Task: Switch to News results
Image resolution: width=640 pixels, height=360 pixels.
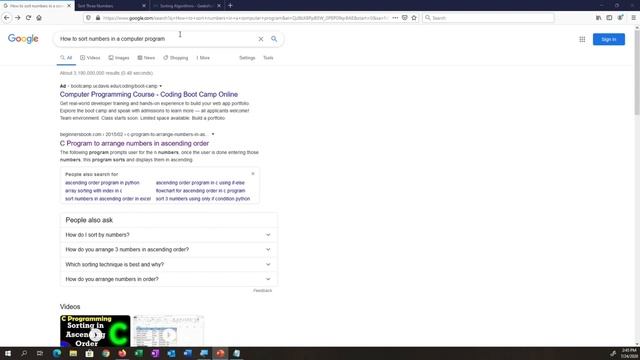Action: point(146,58)
